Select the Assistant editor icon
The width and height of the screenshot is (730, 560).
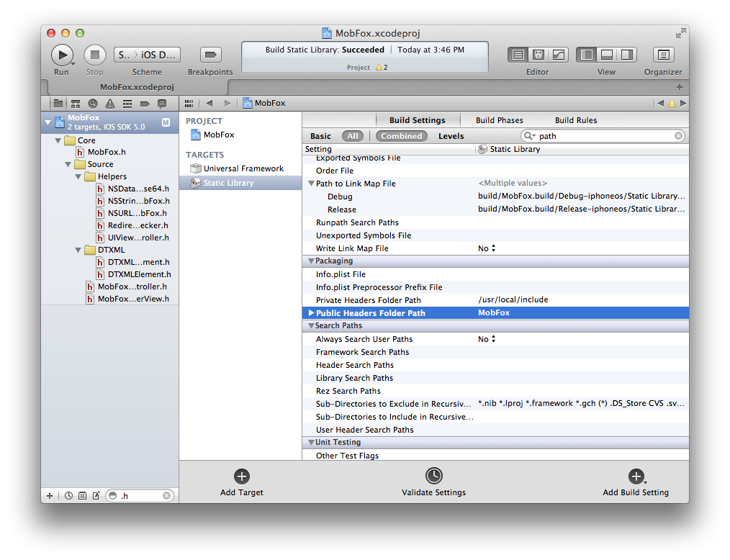pyautogui.click(x=539, y=55)
